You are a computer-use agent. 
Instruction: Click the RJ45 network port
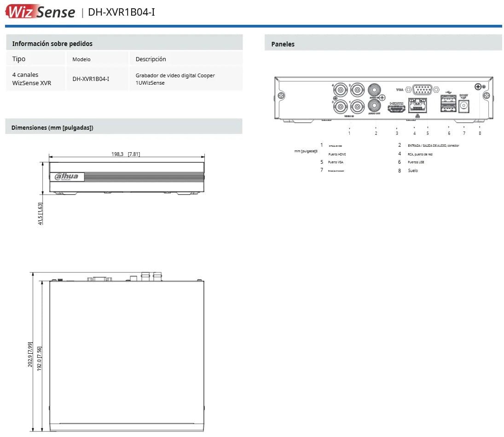417,105
